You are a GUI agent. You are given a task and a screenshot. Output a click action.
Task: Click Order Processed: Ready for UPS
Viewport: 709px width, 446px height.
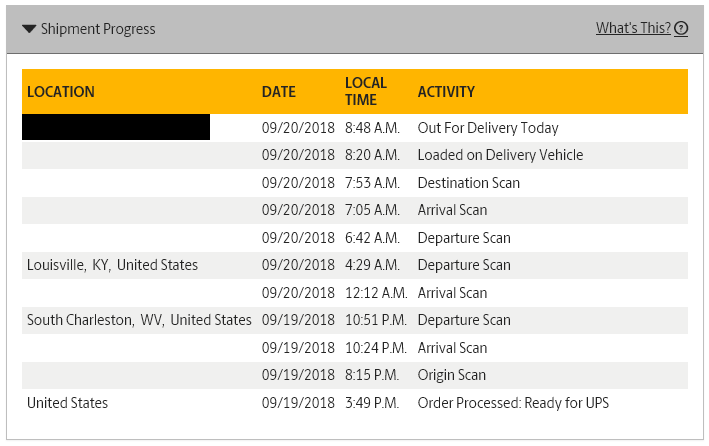[x=513, y=403]
